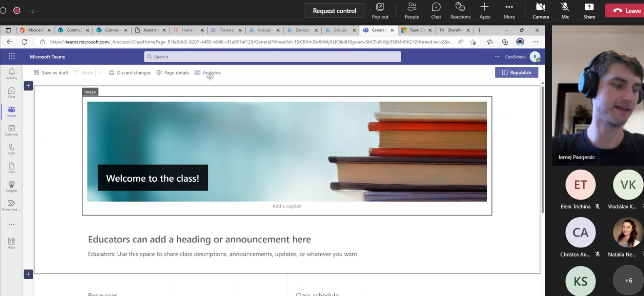The width and height of the screenshot is (644, 296).
Task: Click the Republish button
Action: point(516,73)
